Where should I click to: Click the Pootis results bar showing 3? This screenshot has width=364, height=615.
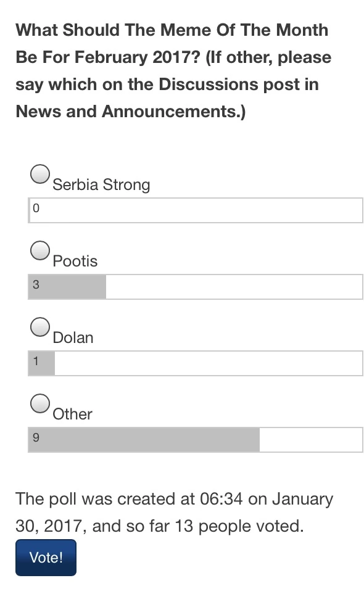pos(195,286)
